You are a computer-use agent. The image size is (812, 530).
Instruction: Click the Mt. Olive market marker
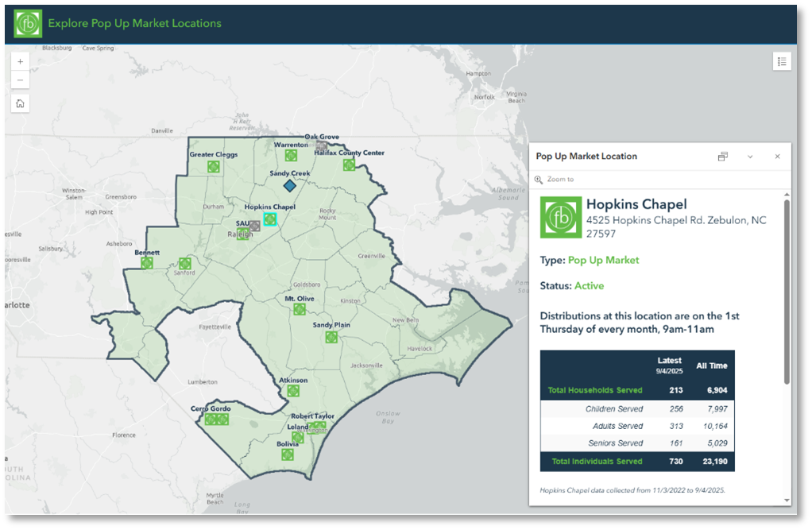pyautogui.click(x=300, y=309)
